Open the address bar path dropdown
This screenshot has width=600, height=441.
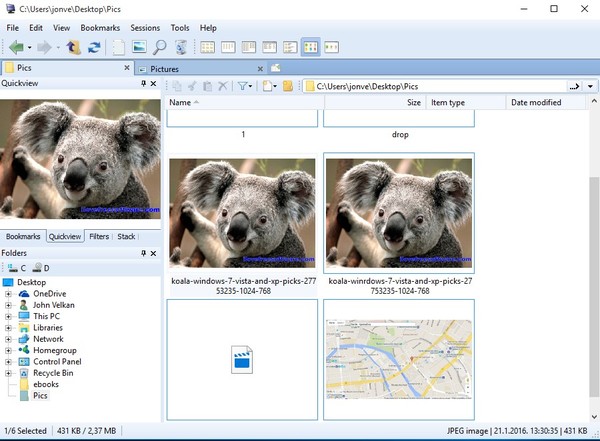(589, 87)
